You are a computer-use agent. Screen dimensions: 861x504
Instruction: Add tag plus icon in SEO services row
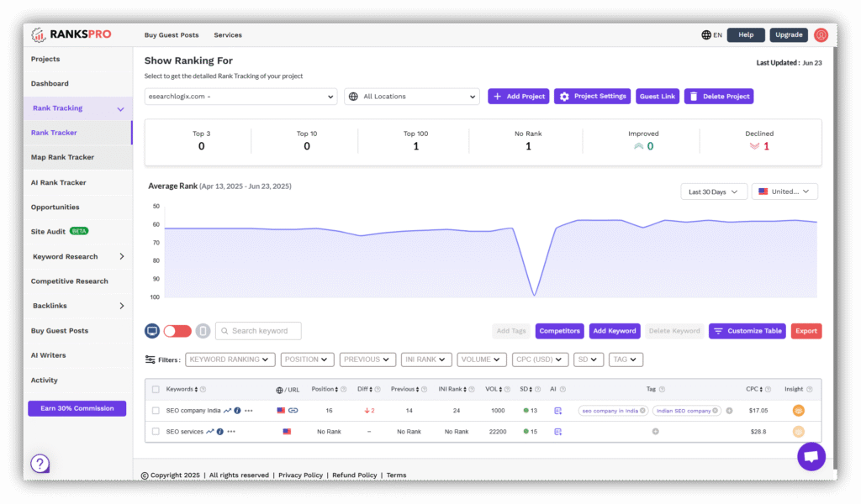pos(655,432)
